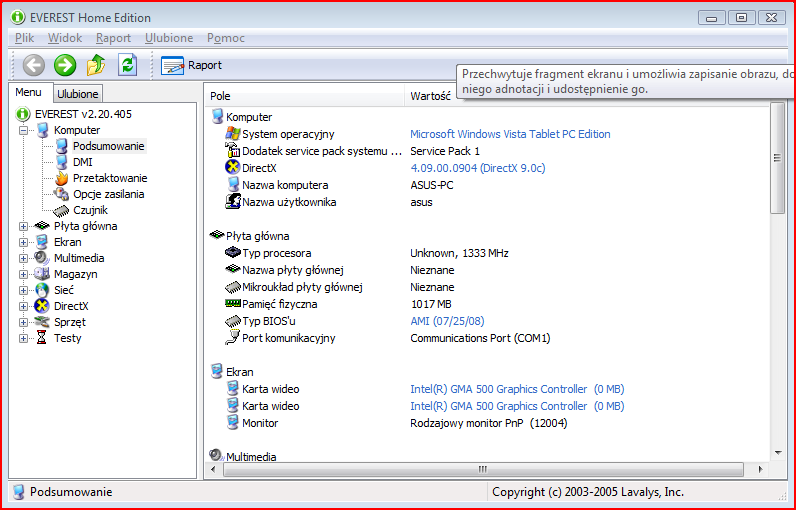Click the Pamięć fizyczna memory icon

(233, 303)
